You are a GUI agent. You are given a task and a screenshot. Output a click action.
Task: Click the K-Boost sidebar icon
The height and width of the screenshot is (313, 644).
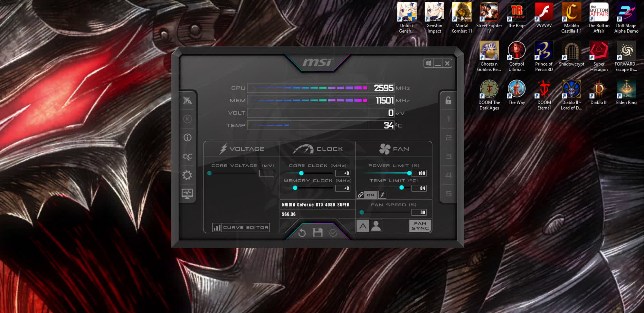tap(187, 119)
